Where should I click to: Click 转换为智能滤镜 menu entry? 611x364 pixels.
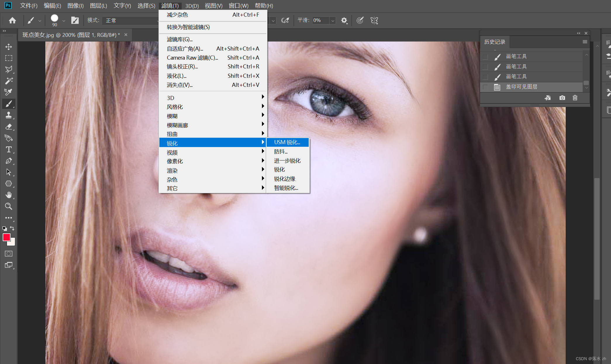[188, 27]
